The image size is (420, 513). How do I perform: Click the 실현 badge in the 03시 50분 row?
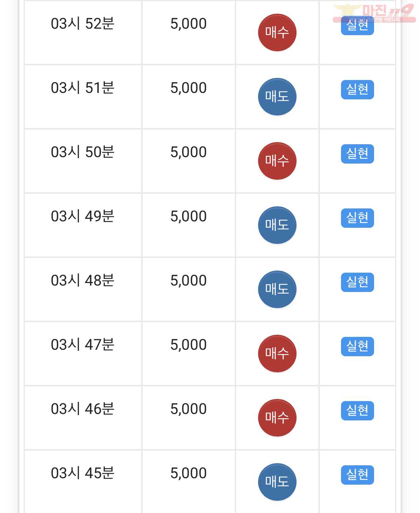[x=358, y=154]
